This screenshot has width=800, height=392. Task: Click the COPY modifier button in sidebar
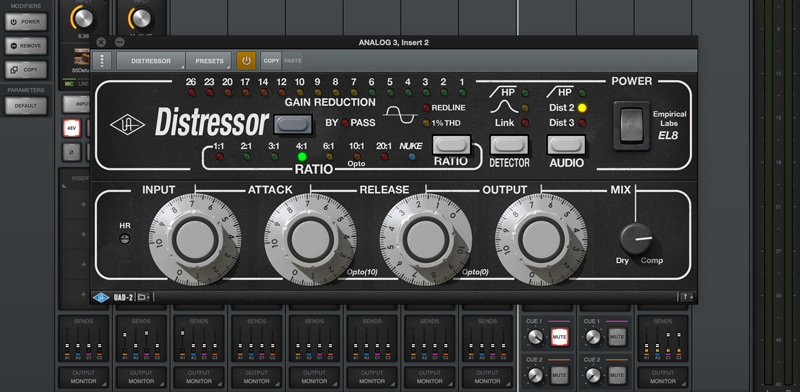click(26, 69)
